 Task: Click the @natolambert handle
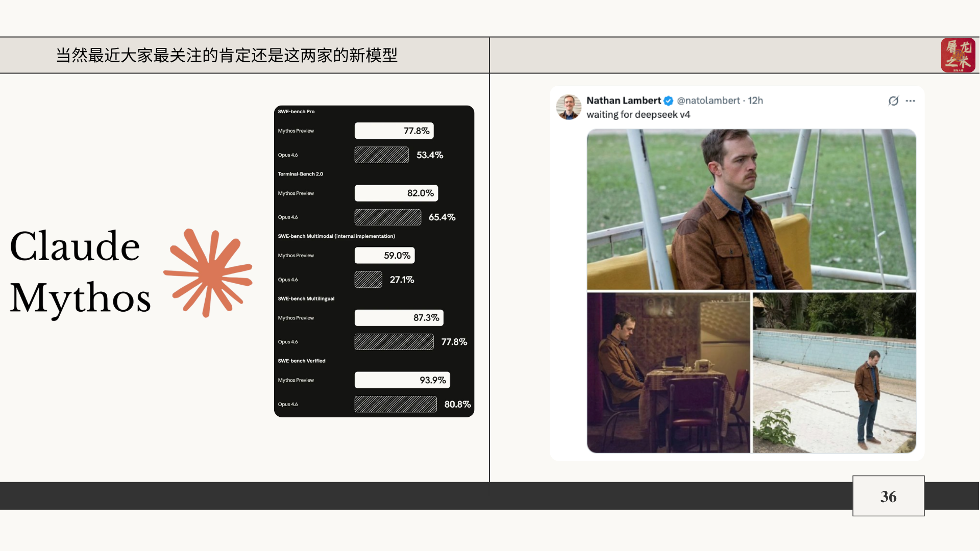point(708,101)
